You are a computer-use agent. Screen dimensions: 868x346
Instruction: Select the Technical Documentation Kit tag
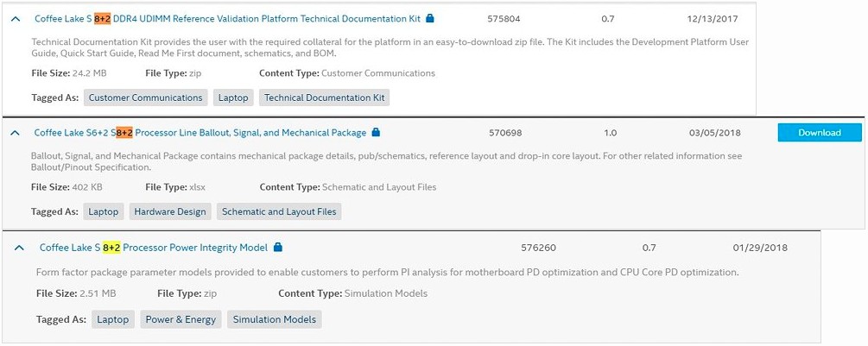pyautogui.click(x=324, y=98)
